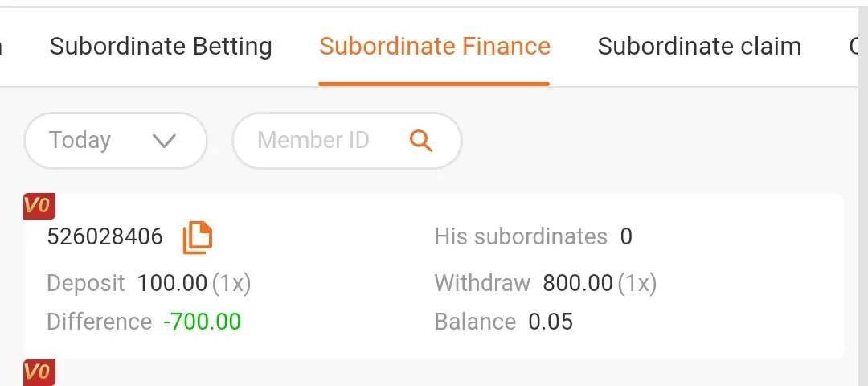
Task: Select the Deposit amount 100.00
Action: pos(172,284)
